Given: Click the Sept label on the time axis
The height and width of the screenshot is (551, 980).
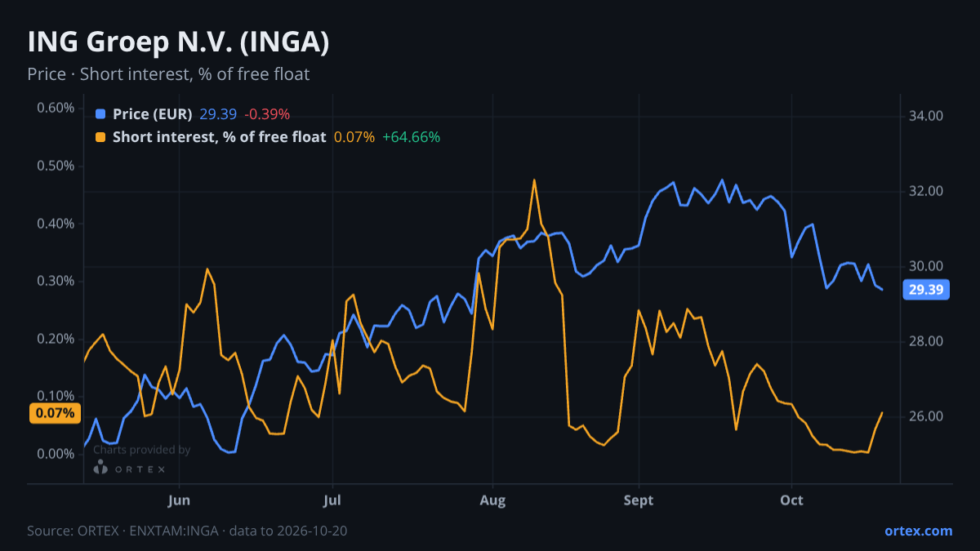Looking at the screenshot, I should coord(639,500).
